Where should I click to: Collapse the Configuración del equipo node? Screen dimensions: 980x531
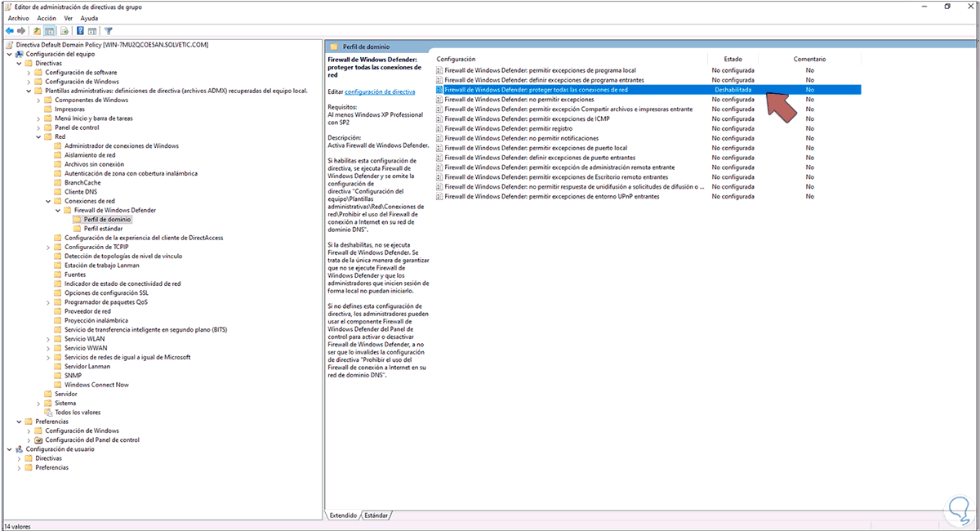pos(9,54)
